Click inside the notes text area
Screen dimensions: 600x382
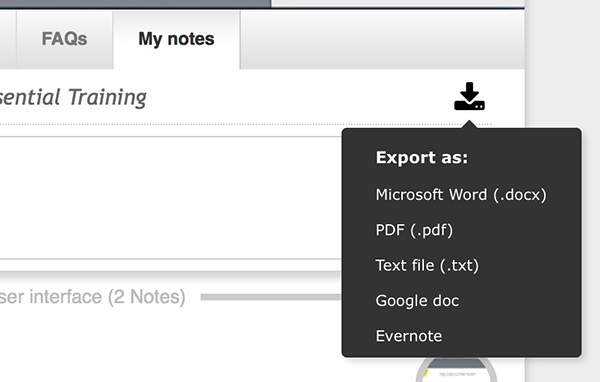tap(170, 198)
